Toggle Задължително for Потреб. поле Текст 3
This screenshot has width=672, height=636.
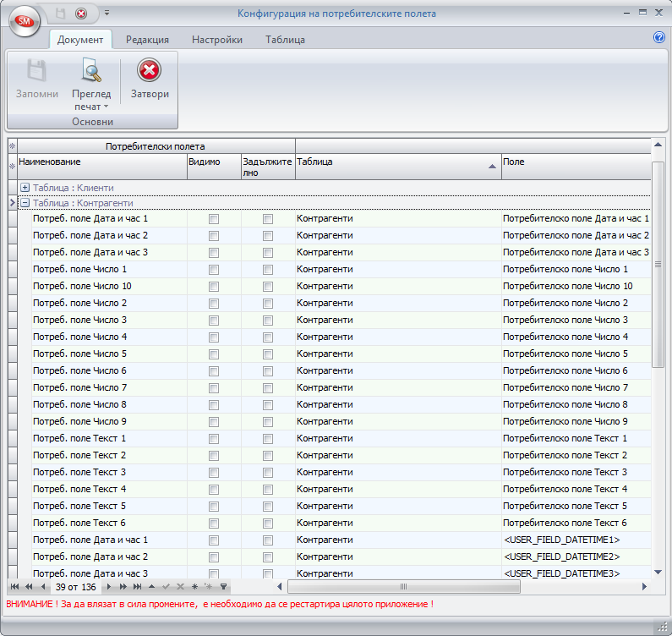[x=268, y=473]
